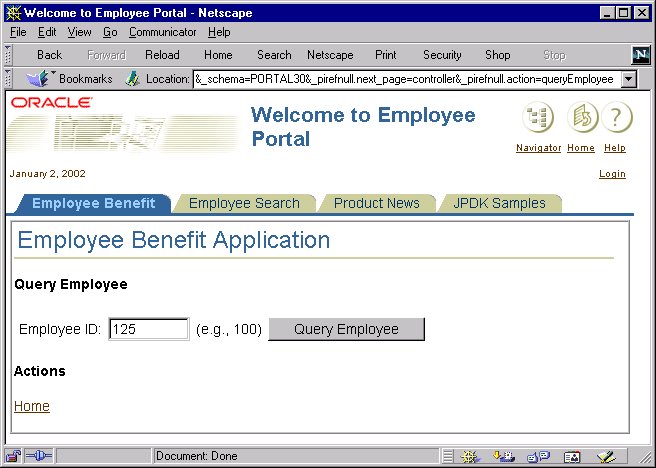Click the Search toolbar button

click(x=274, y=55)
